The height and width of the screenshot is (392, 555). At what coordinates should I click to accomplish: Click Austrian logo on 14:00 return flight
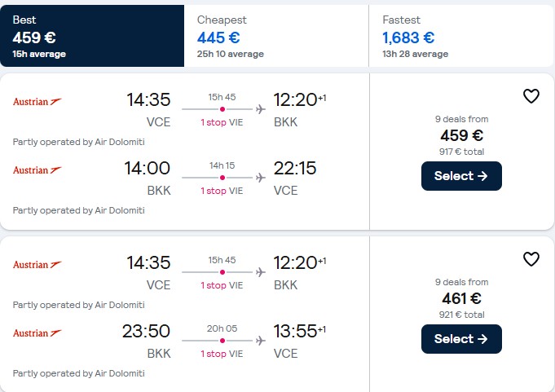coord(37,170)
